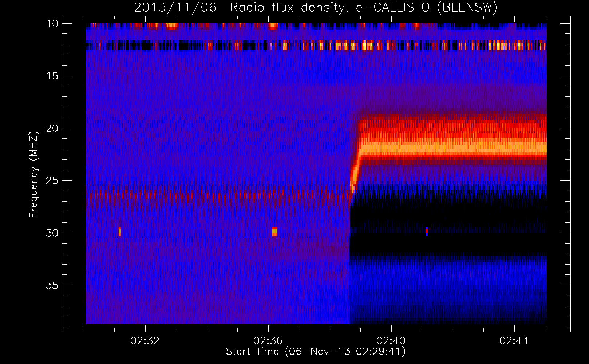The width and height of the screenshot is (589, 364).
Task: Click the frequency tick label 20
Action: point(52,128)
